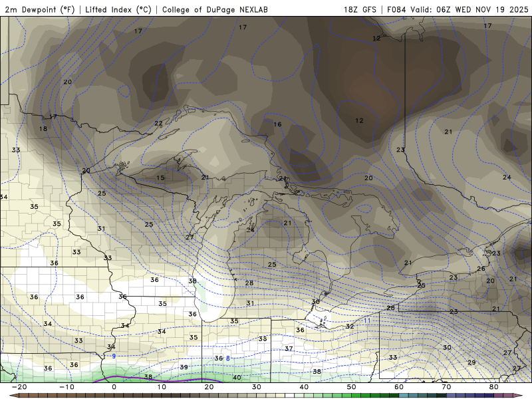Image resolution: width=532 pixels, height=399 pixels.
Task: Click the dewpoint value '16' on the map
Action: 277,124
